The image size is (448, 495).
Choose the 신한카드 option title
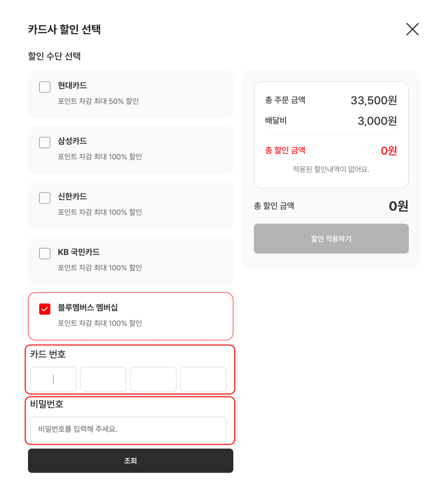(x=72, y=196)
